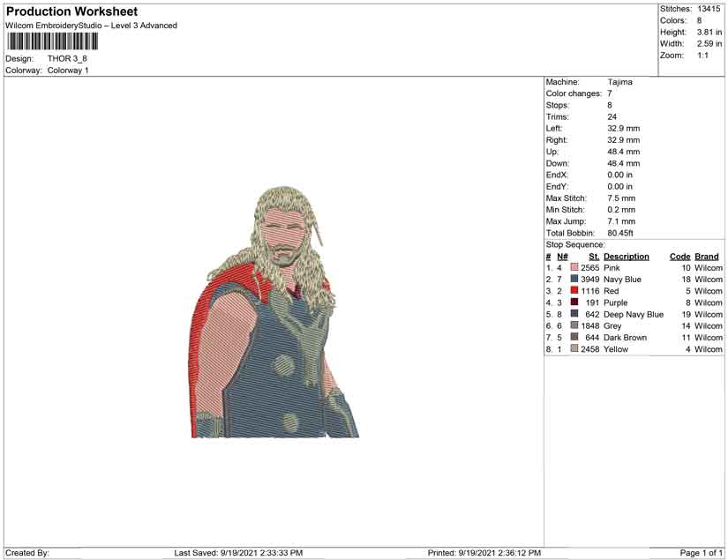728x560 pixels.
Task: Click the Trims value '24'
Action: coord(612,117)
